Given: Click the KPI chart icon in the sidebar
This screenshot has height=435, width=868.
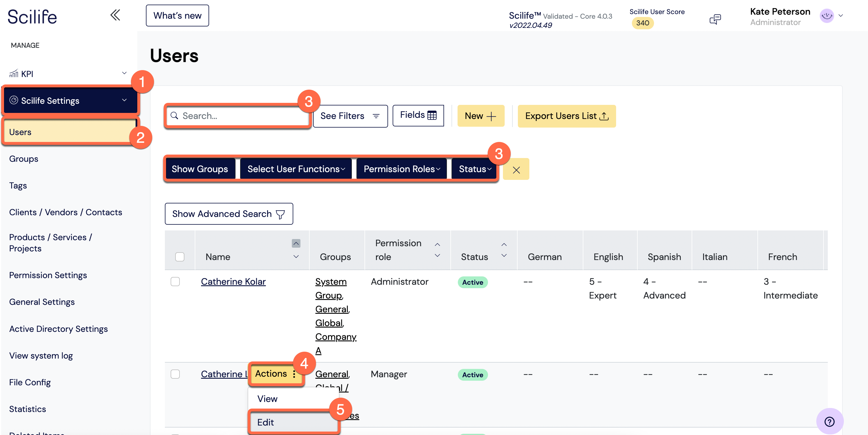Looking at the screenshot, I should point(14,74).
